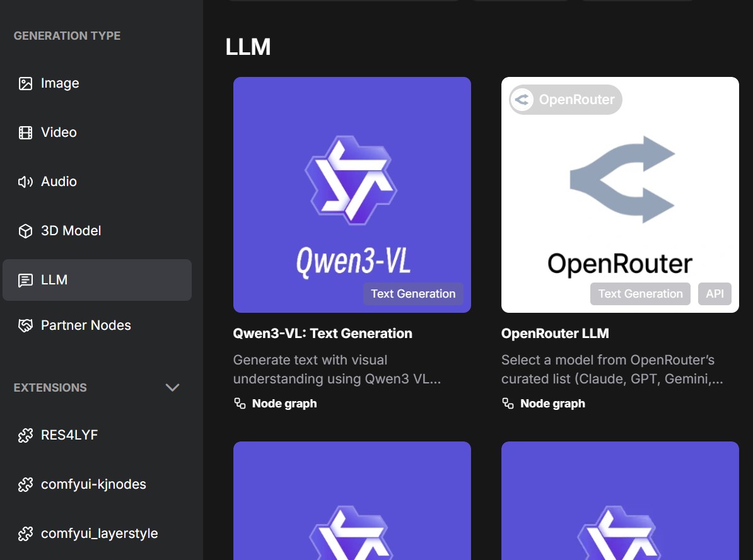Click the 'LLM' section heading

coord(248,47)
